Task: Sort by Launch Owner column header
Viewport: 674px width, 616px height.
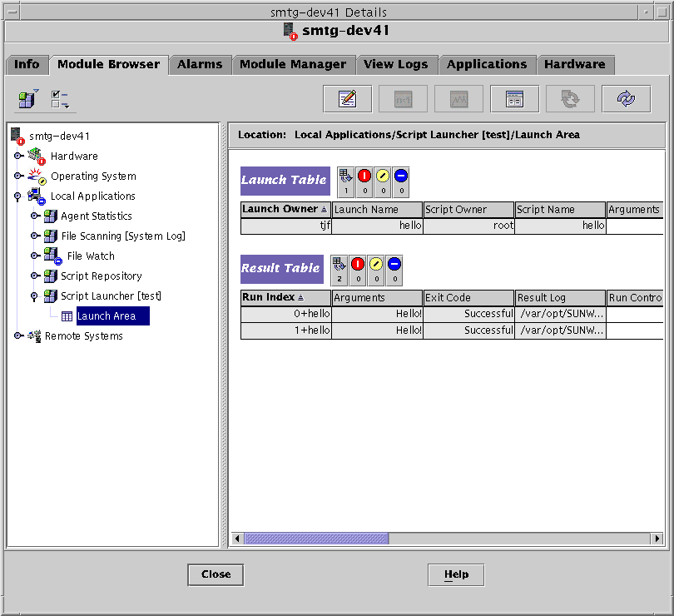Action: [x=286, y=210]
